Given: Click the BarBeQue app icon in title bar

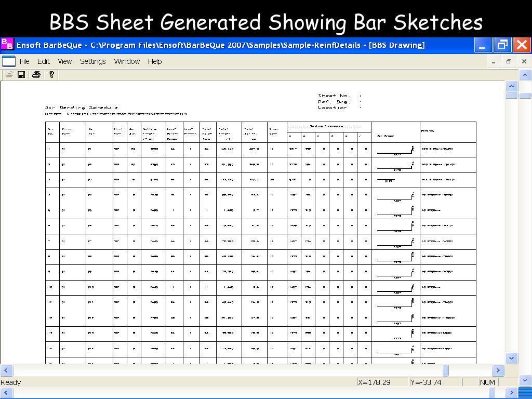Looking at the screenshot, I should [7, 45].
